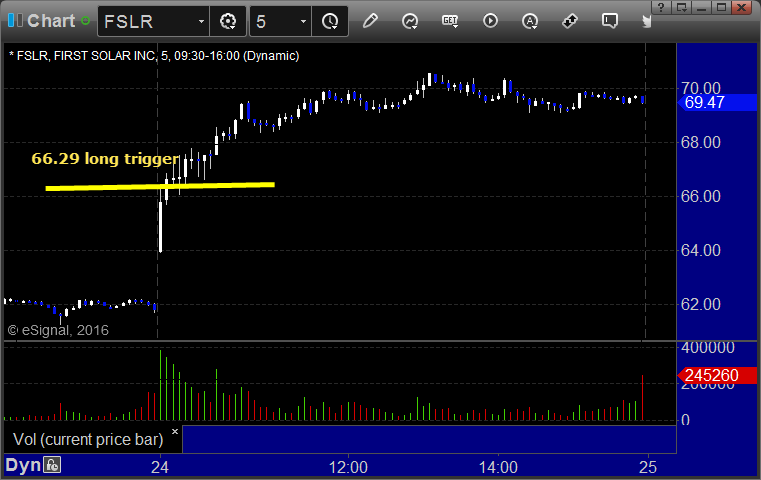
Task: Edit the interval field showing 5
Action: click(x=274, y=21)
